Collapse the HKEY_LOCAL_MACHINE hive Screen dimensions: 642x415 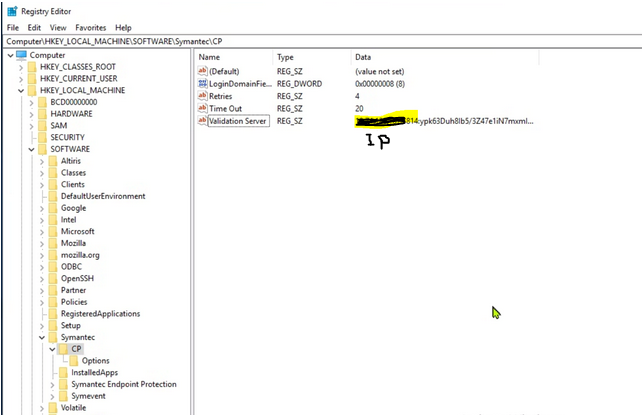coord(21,91)
